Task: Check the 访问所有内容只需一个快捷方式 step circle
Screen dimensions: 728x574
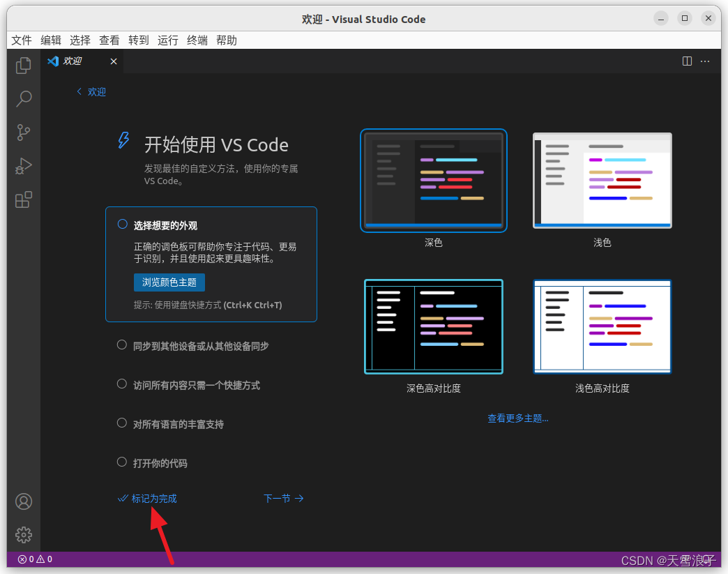Action: pos(121,384)
